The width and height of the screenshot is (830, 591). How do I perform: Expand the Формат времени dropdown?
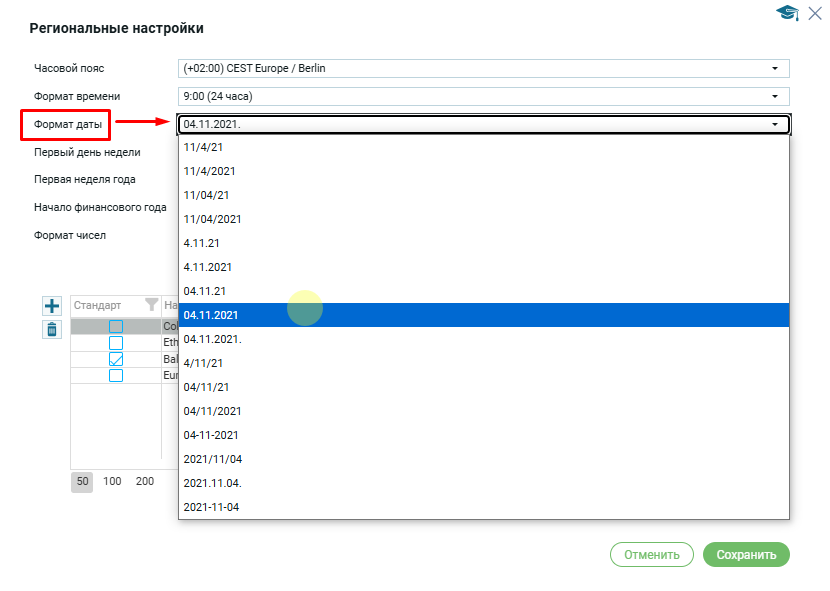click(x=774, y=96)
